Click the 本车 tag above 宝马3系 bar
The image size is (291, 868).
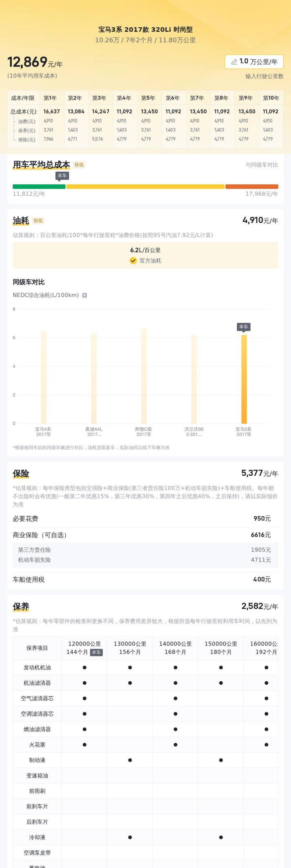coord(244,327)
